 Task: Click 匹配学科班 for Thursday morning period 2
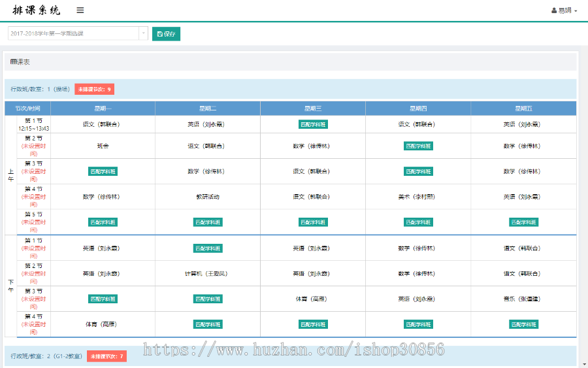(x=418, y=146)
